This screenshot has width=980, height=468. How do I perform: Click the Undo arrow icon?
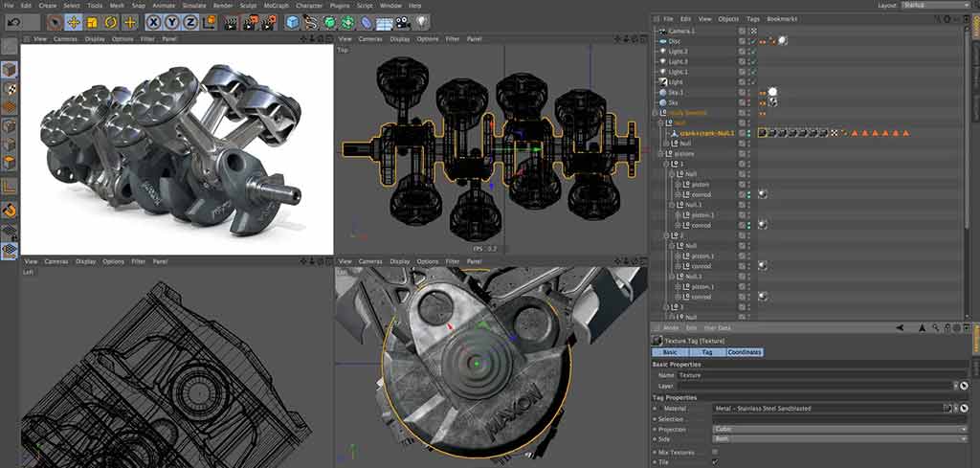pyautogui.click(x=15, y=23)
